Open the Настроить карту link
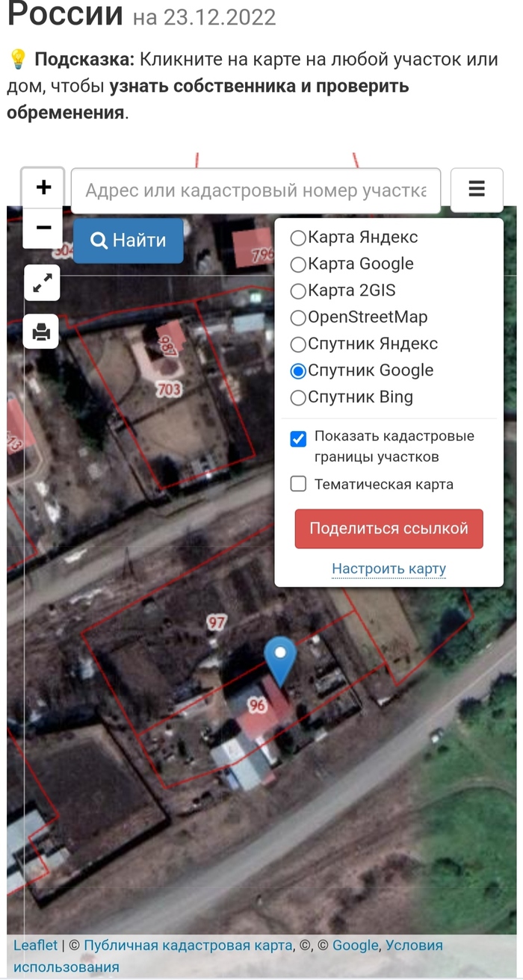This screenshot has width=523, height=980. pos(389,568)
